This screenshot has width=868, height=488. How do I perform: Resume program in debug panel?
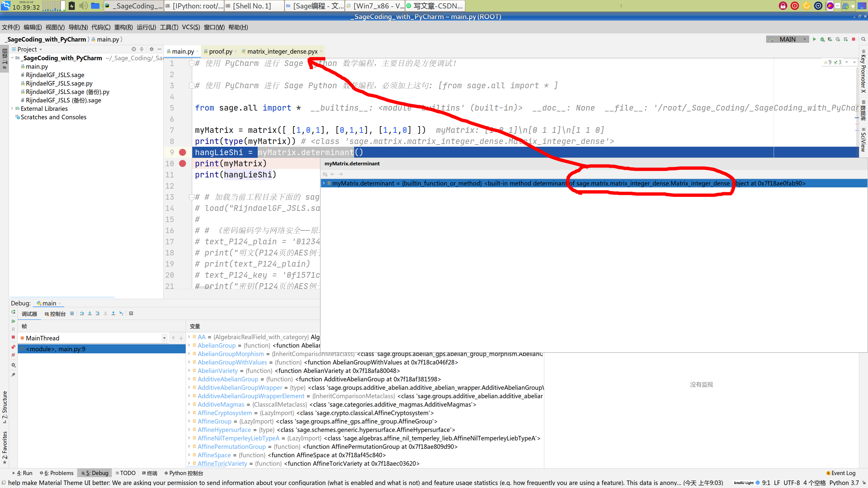[x=13, y=321]
